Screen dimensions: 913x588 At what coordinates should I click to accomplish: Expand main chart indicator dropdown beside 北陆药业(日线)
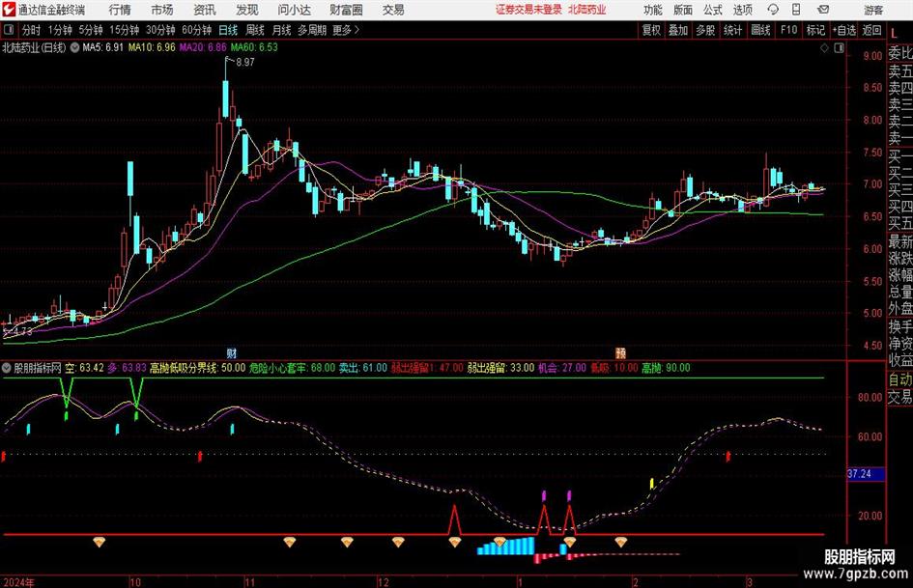pos(75,47)
